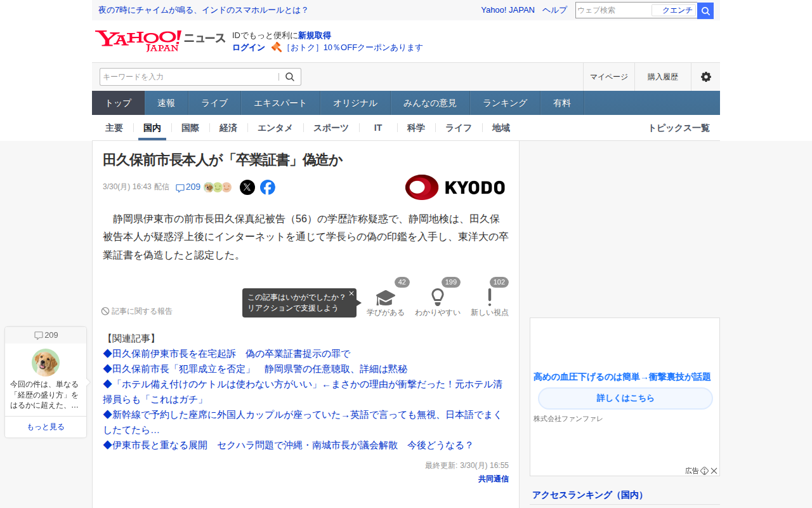Click もっと見る in the comment widget
Image resolution: width=812 pixels, height=508 pixels.
46,427
